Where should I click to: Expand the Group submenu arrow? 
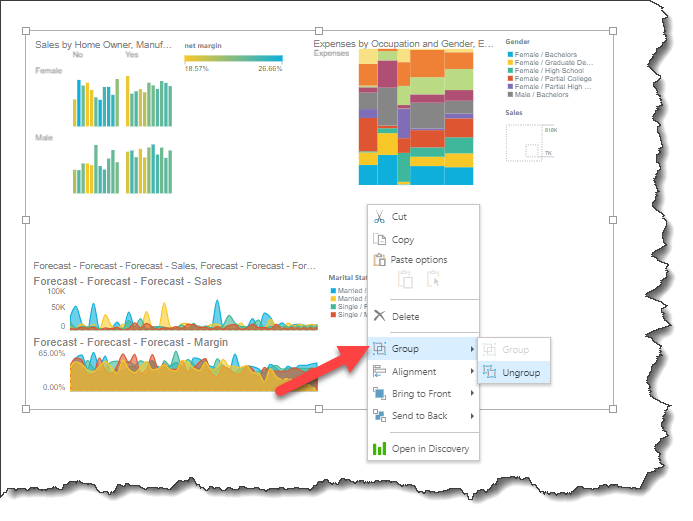point(472,350)
